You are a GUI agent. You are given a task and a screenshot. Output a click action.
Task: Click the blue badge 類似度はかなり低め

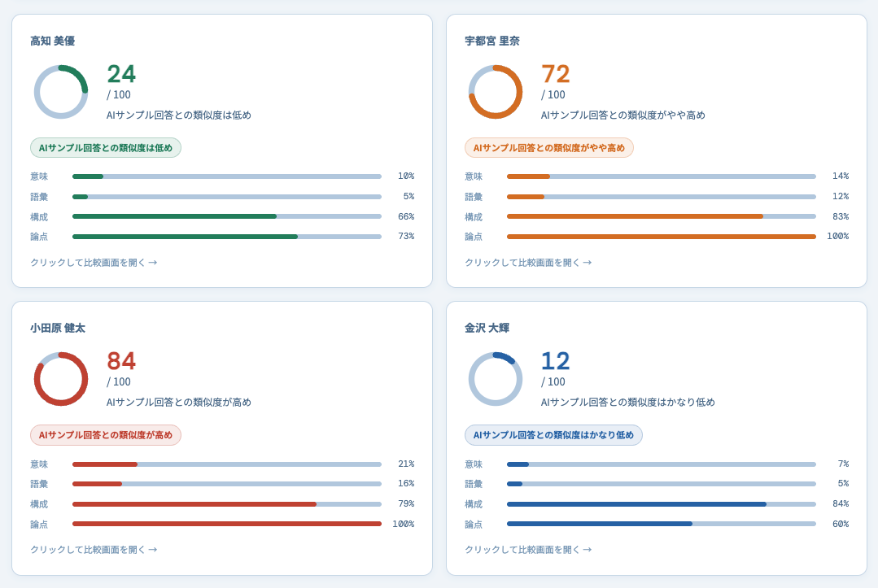(x=554, y=435)
